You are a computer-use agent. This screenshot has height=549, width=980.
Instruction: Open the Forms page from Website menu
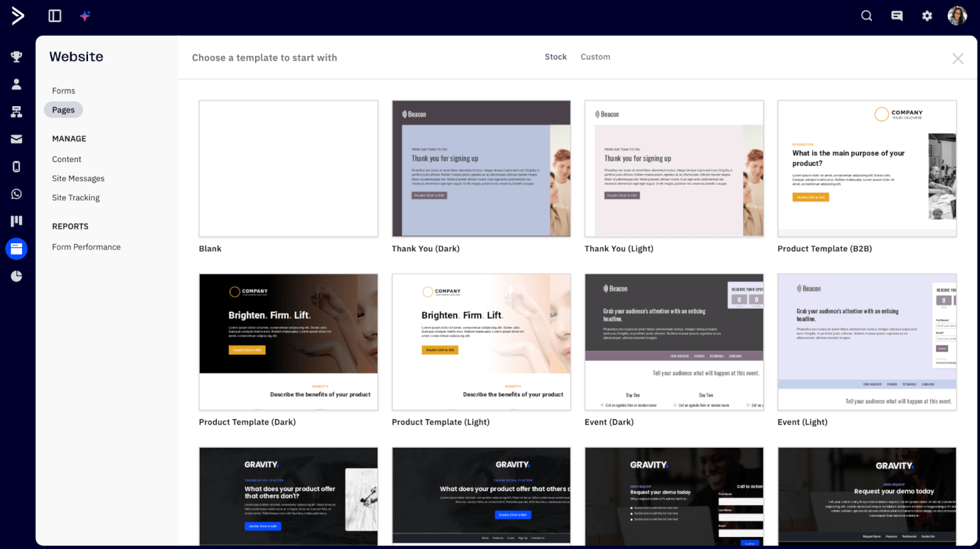63,90
